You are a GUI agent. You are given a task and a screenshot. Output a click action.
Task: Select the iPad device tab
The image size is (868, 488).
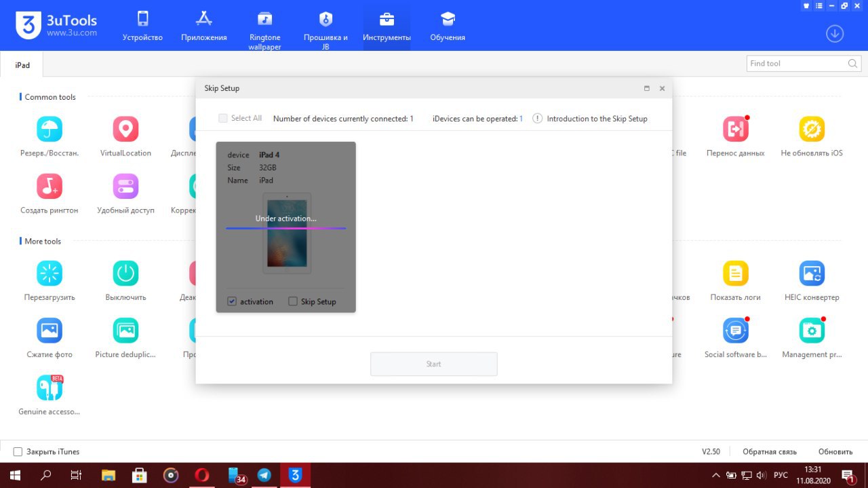pyautogui.click(x=22, y=65)
